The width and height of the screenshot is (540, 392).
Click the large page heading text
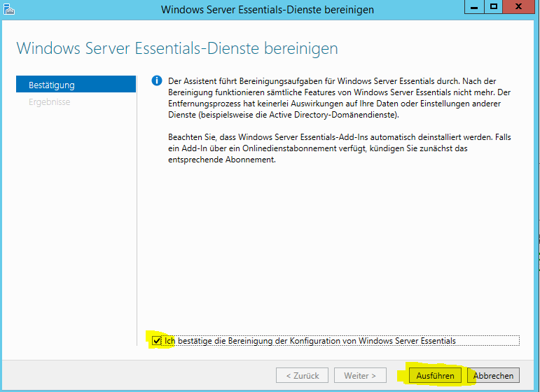[176, 48]
